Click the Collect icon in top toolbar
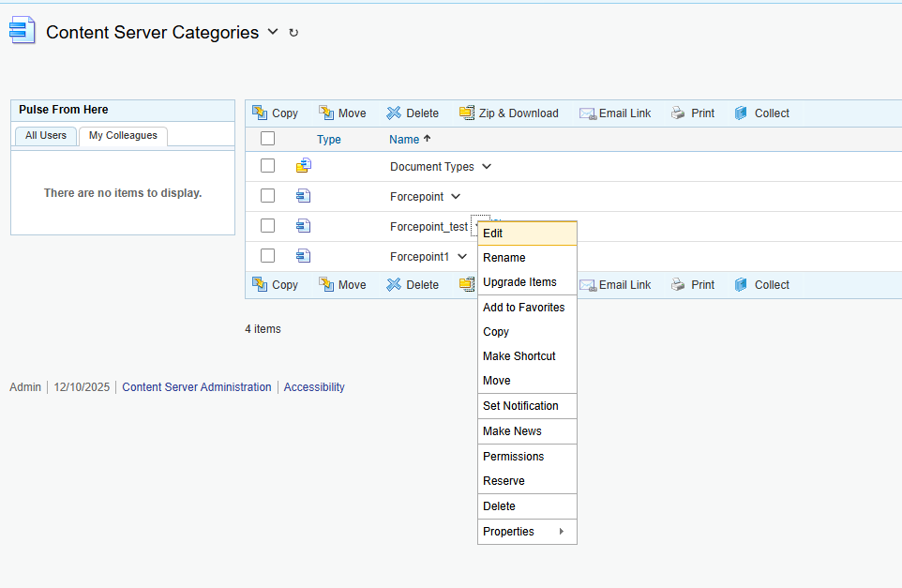Screen dimensions: 902x588 pos(742,113)
